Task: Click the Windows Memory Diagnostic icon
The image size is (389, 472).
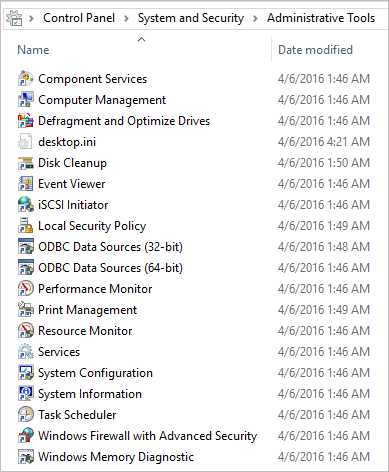Action: coord(25,457)
